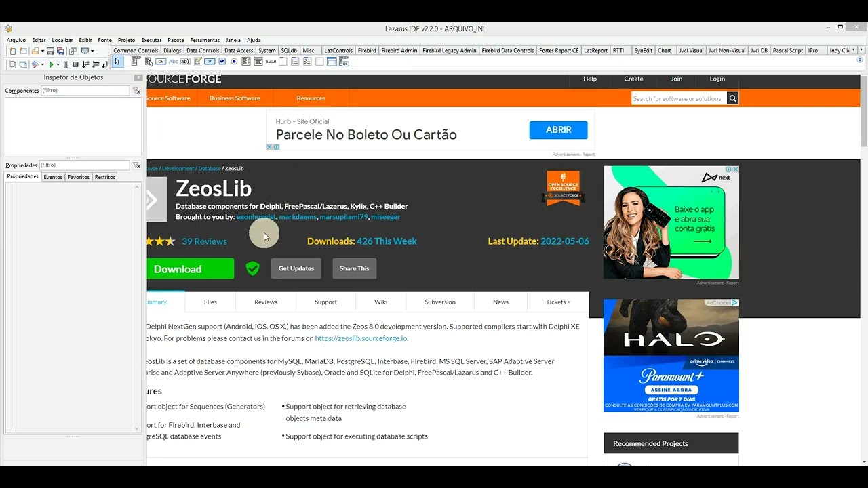The image size is (868, 488).
Task: Pick the TScrollBar component icon
Action: [x=271, y=62]
